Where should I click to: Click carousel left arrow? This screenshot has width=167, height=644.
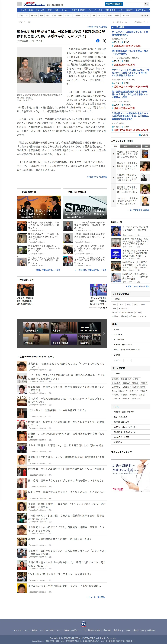coord(20,333)
